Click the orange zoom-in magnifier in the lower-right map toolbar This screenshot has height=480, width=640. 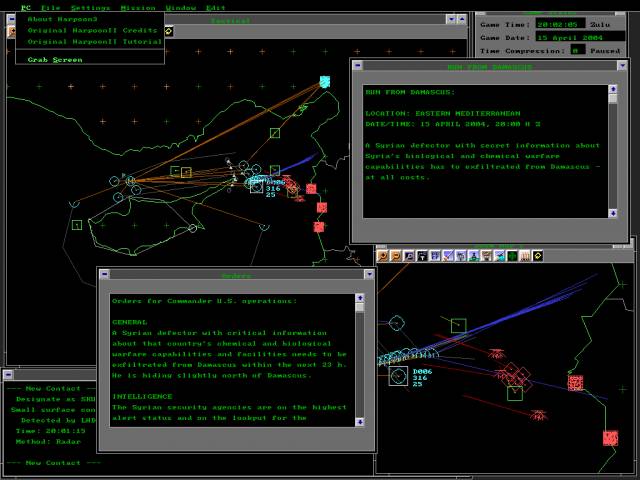tap(382, 256)
